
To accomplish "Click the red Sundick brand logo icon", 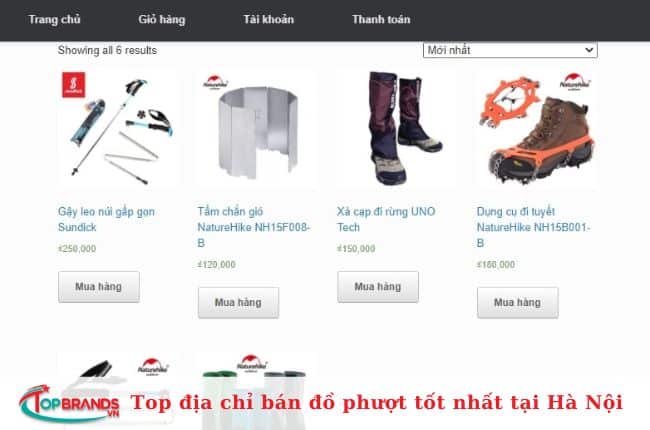I will (x=74, y=85).
